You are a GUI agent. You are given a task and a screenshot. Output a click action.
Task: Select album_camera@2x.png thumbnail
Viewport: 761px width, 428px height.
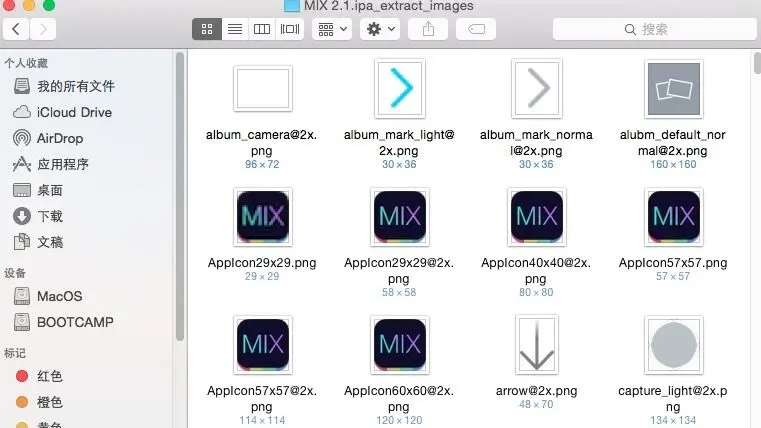tap(263, 89)
